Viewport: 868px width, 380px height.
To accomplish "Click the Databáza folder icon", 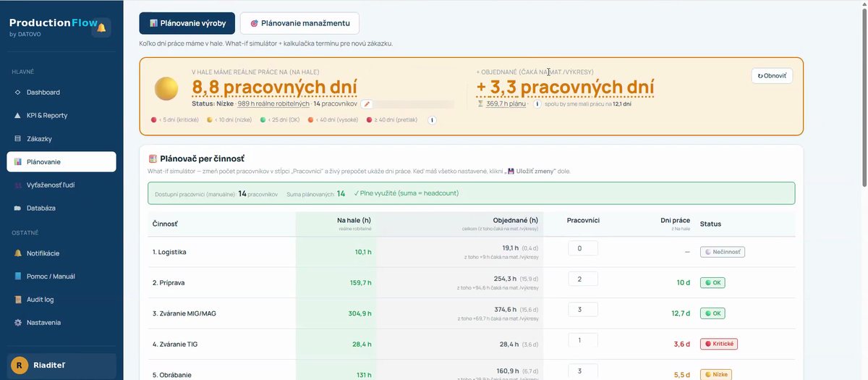I will 18,208.
